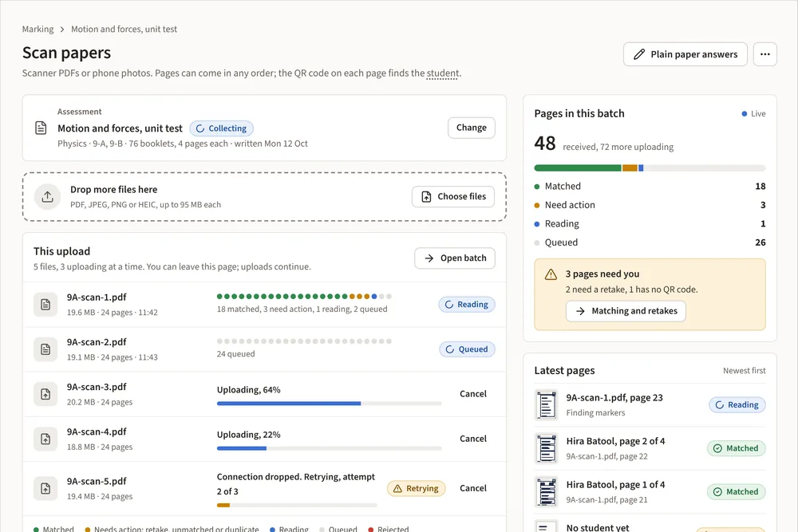798x532 pixels.
Task: Click the 22% upload progress bar
Action: coord(329,448)
